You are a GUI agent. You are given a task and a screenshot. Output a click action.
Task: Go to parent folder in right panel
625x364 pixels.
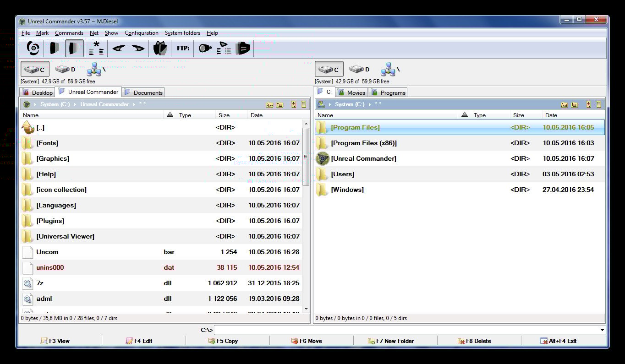pos(575,104)
